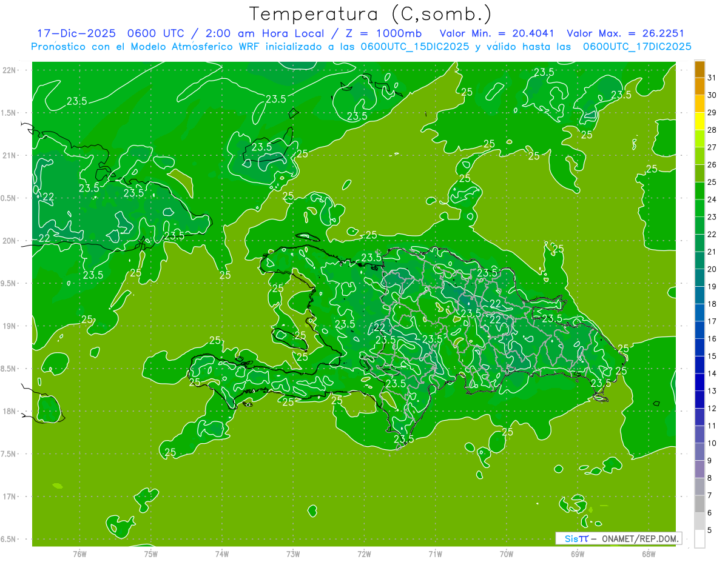Click the legend scale label '27'
The height and width of the screenshot is (562, 728).
tap(712, 147)
